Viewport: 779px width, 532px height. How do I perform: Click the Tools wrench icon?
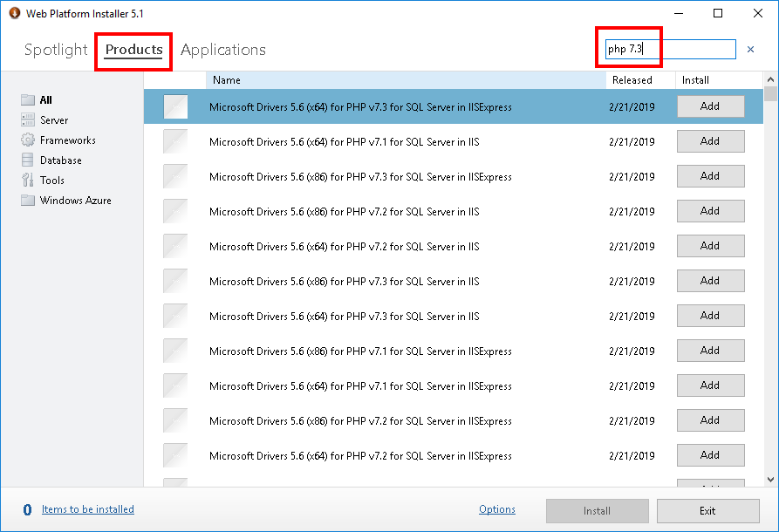pyautogui.click(x=28, y=180)
